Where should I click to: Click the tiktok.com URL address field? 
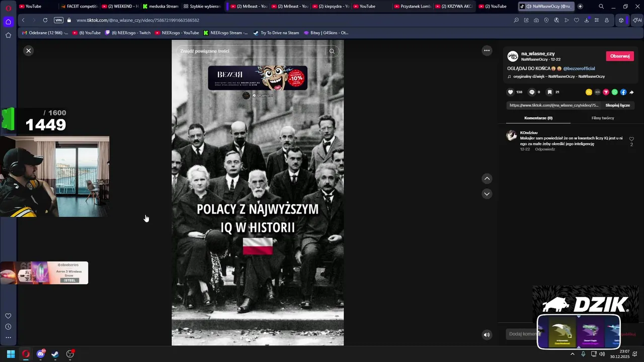tap(138, 20)
